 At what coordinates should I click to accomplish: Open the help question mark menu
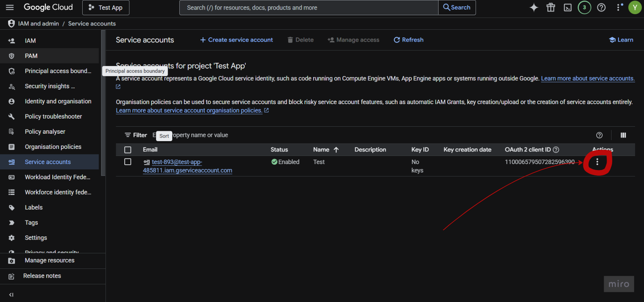point(601,7)
